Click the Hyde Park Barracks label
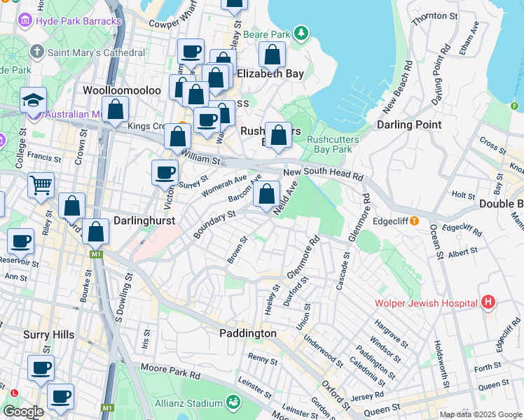The height and width of the screenshot is (420, 524). 78,21
